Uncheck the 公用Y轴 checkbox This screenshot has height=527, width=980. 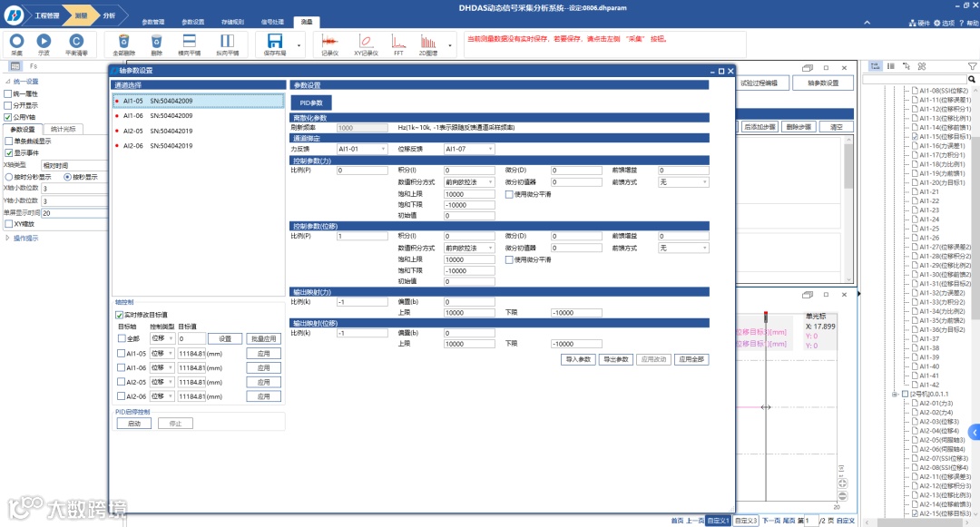coord(8,117)
